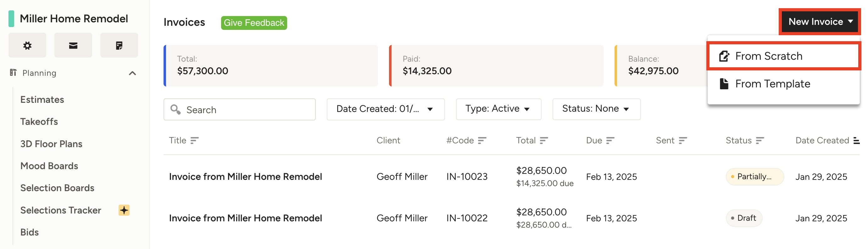The width and height of the screenshot is (868, 249).
Task: Open the notes icon button
Action: coord(119,45)
